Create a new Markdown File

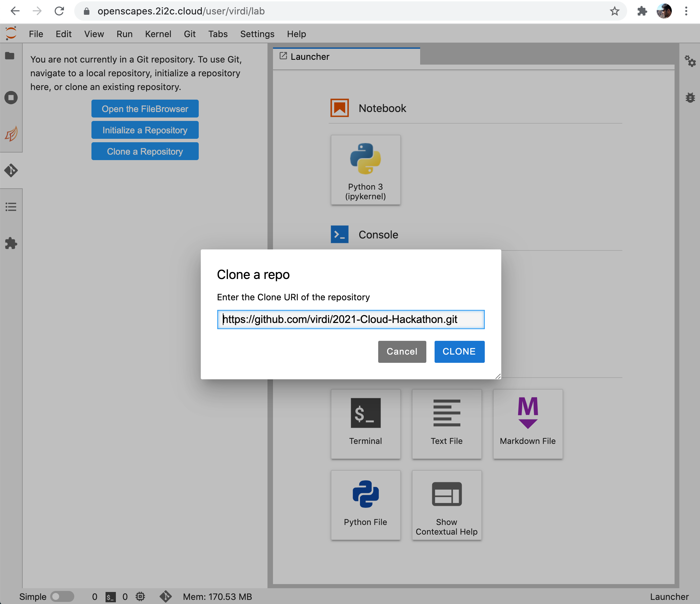[527, 424]
